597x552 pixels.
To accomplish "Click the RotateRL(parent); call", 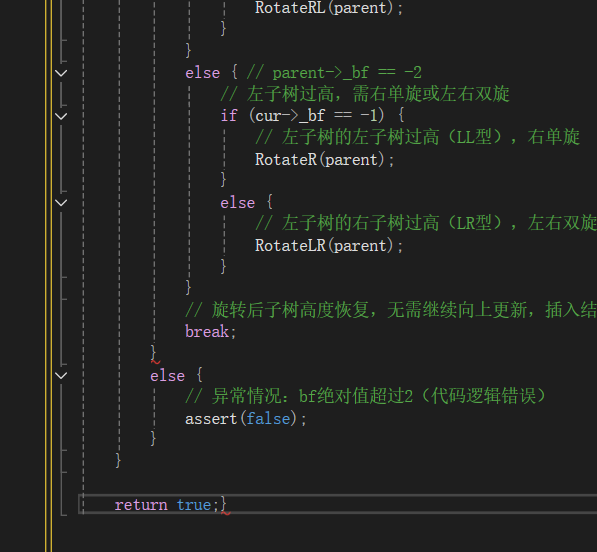I will coord(329,8).
